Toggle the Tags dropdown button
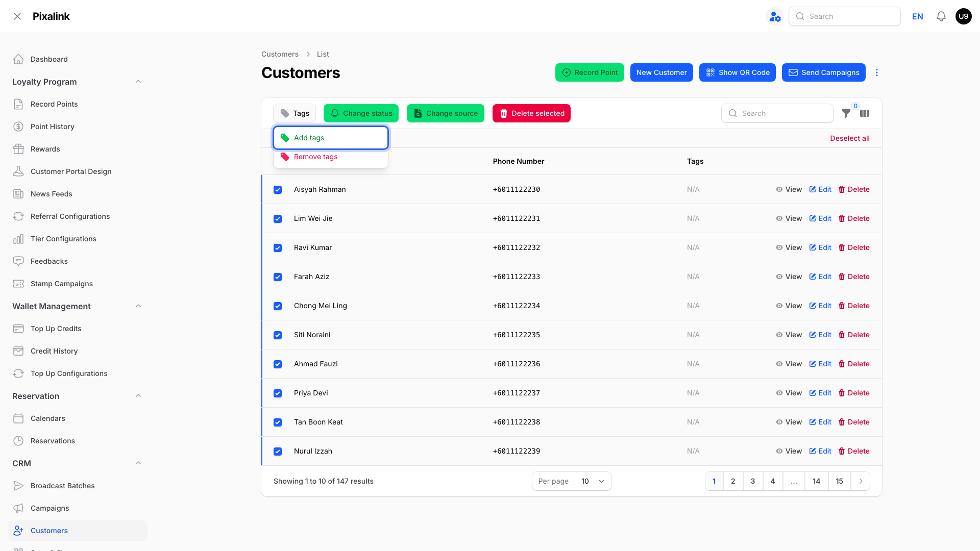 (295, 113)
